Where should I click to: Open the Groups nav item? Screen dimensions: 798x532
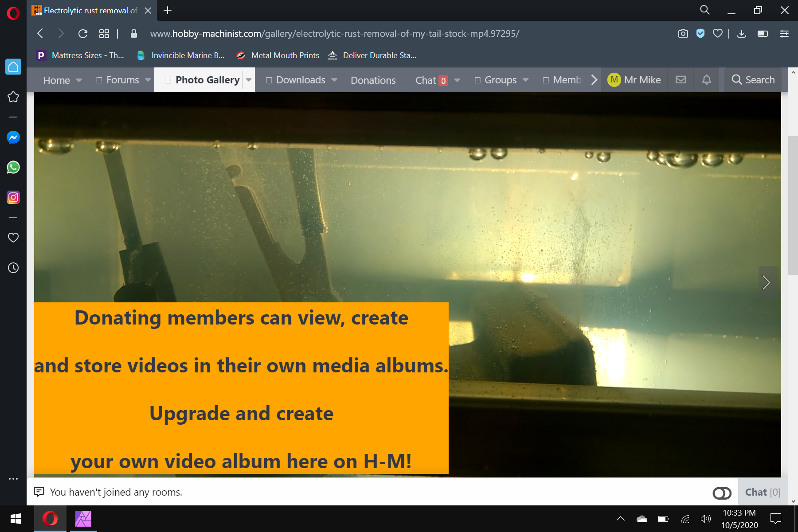click(496, 80)
